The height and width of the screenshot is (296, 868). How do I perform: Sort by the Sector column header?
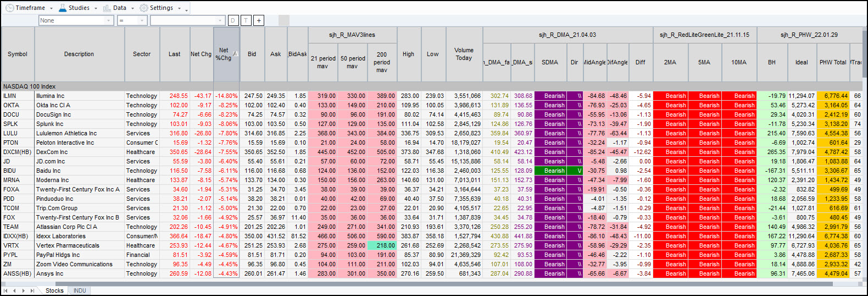pyautogui.click(x=142, y=54)
